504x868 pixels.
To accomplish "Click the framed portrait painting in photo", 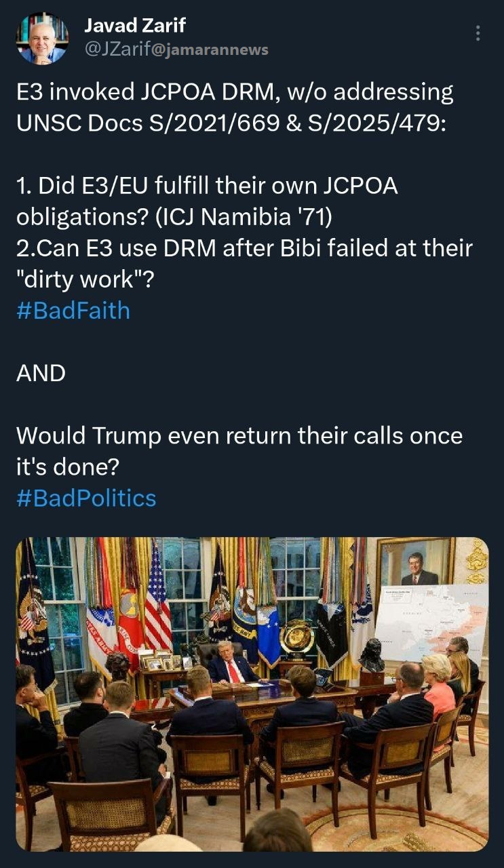I will [415, 562].
